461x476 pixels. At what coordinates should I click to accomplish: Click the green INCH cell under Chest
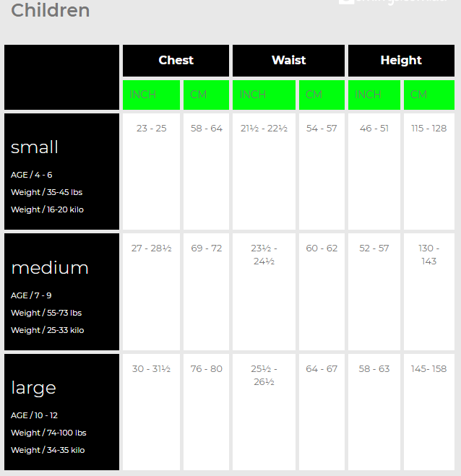(x=151, y=95)
